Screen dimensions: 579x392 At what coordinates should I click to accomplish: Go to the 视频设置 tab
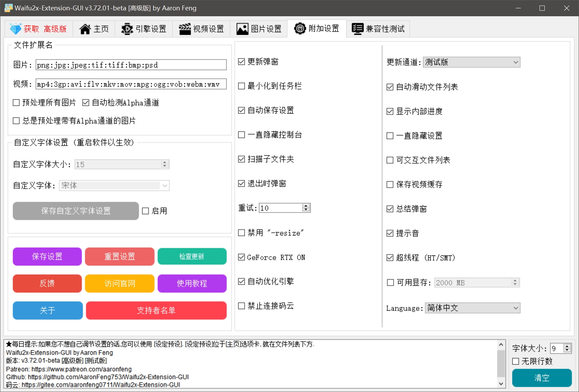201,29
